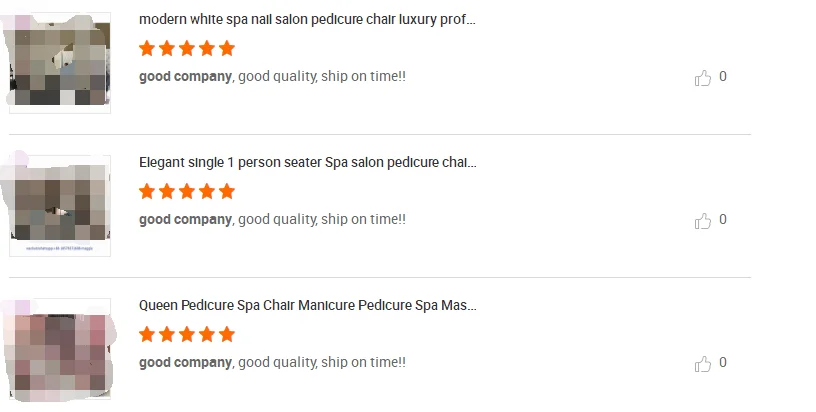Click Queen Pedicure Spa Chair thumbnail image

[60, 348]
